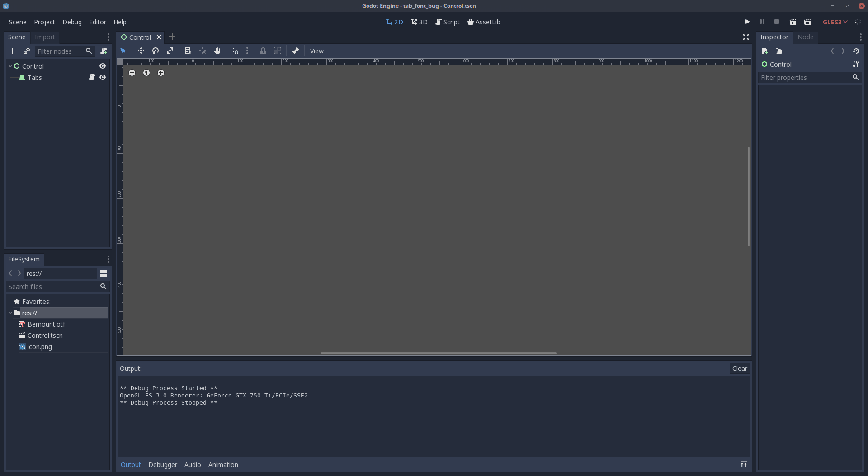The height and width of the screenshot is (476, 868).
Task: Open the View menu in the 2D workspace
Action: click(317, 51)
